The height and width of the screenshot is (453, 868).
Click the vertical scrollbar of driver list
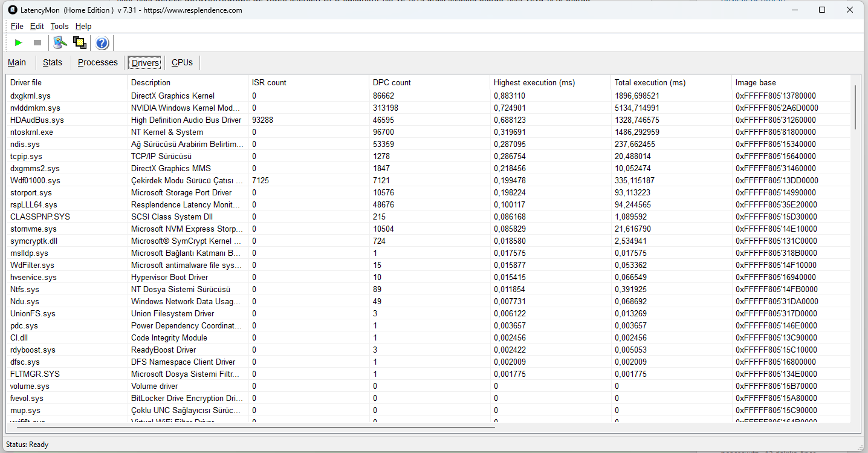point(855,106)
